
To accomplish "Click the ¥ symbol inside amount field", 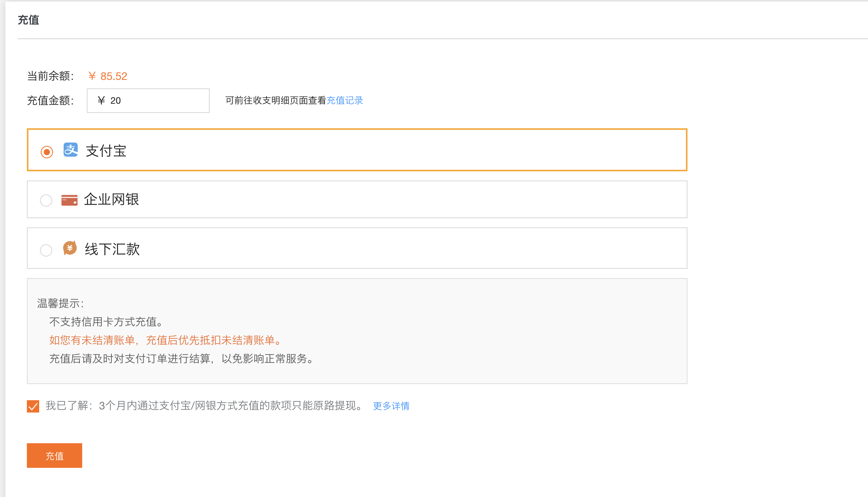I will tap(101, 101).
